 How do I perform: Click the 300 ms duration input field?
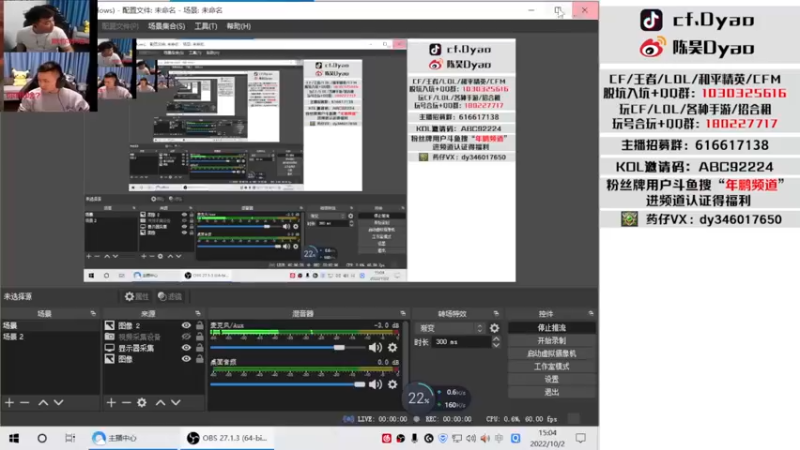(x=462, y=342)
